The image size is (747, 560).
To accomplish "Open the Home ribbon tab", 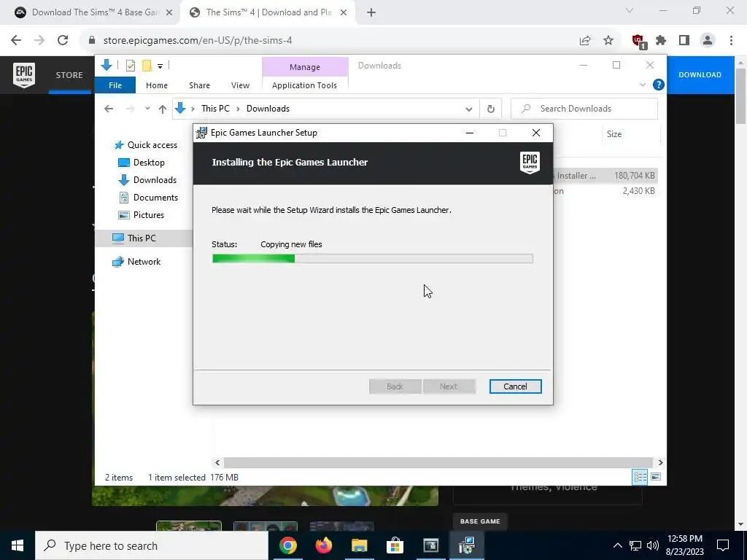I will click(x=157, y=85).
